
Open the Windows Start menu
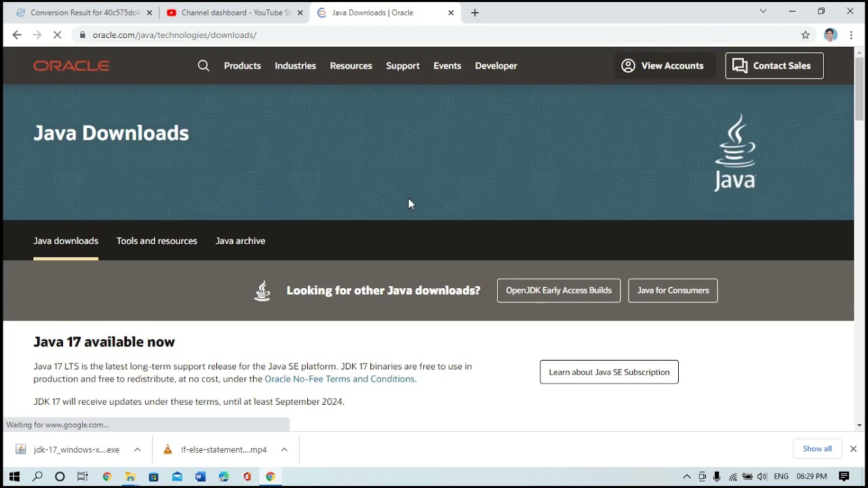(x=14, y=476)
